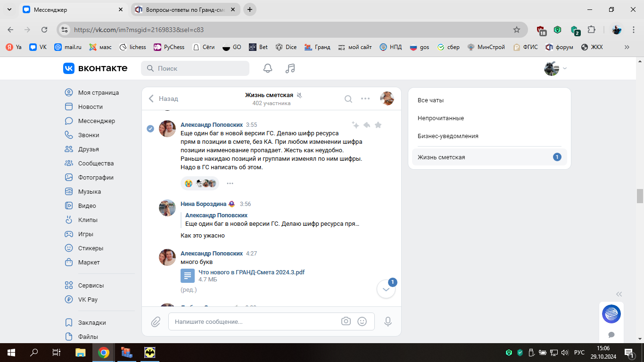Viewport: 644px width, 362px height.
Task: Open the Игры section
Action: pos(79,234)
